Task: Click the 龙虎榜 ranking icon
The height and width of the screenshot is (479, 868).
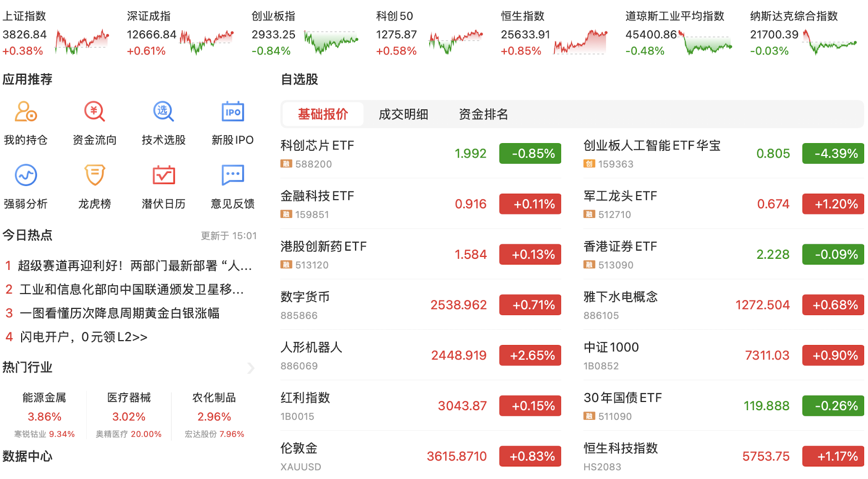Action: [x=94, y=175]
